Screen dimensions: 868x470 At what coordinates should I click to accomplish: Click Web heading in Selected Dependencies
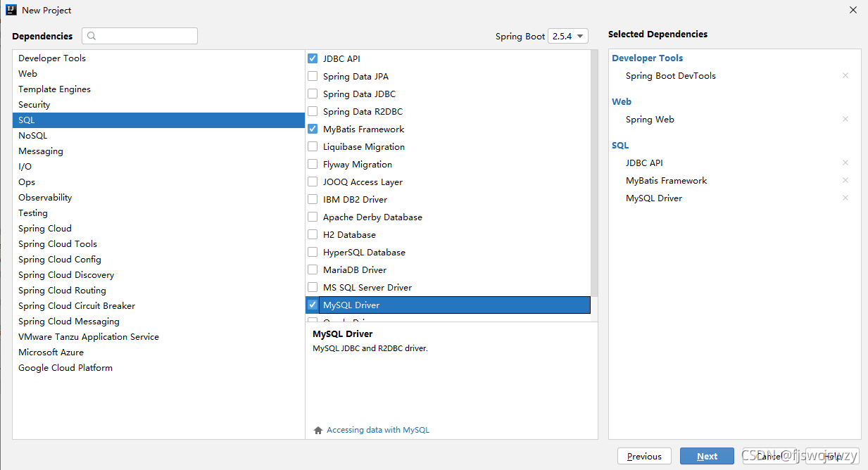(622, 101)
